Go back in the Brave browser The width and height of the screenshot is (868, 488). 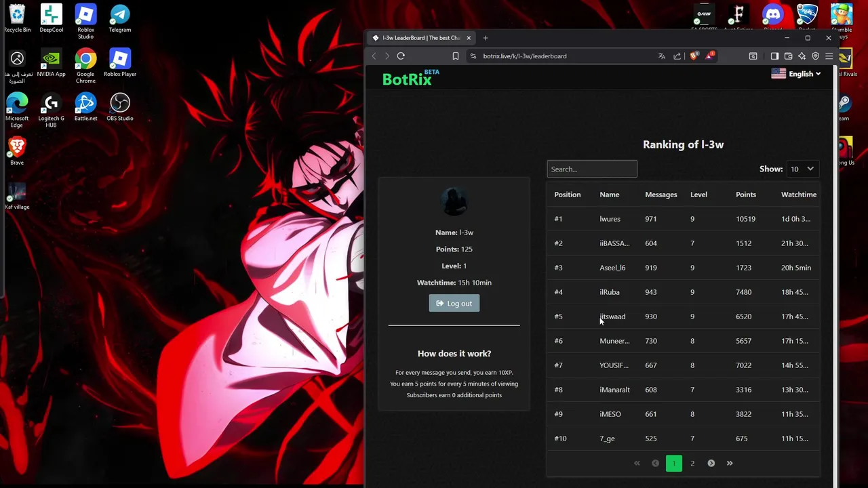pos(374,56)
